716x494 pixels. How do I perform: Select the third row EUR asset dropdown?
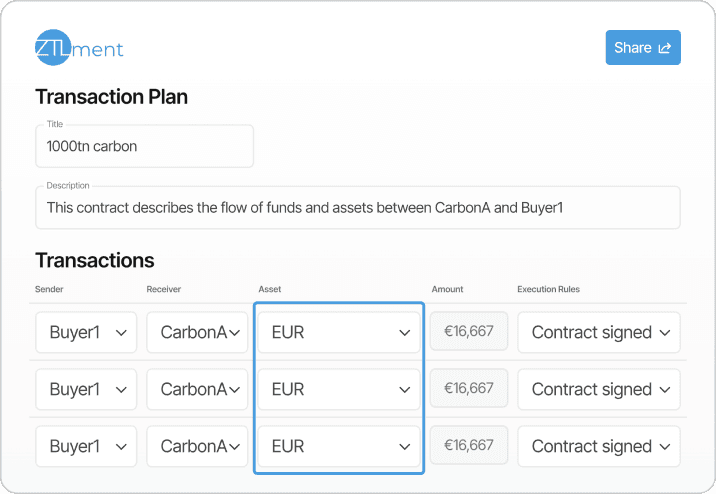(339, 446)
